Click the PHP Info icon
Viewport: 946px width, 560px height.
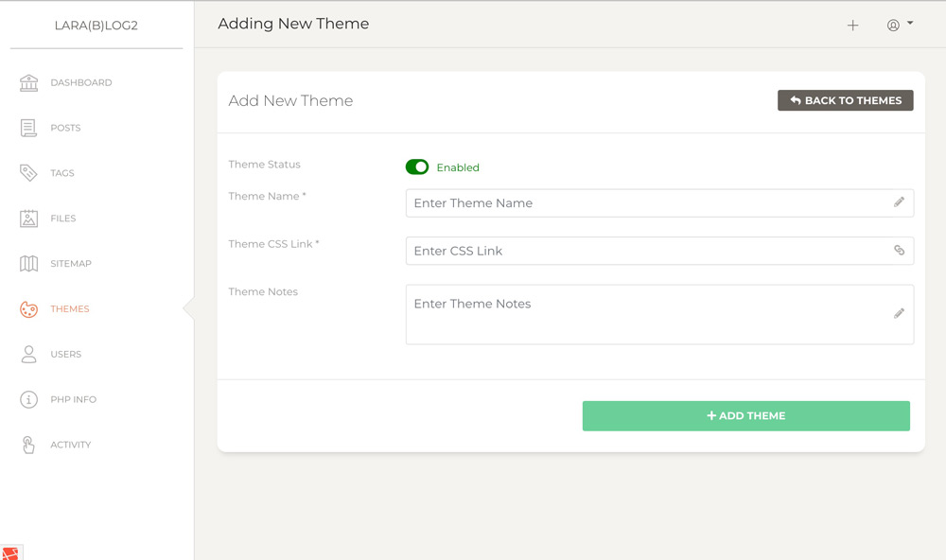click(x=29, y=399)
